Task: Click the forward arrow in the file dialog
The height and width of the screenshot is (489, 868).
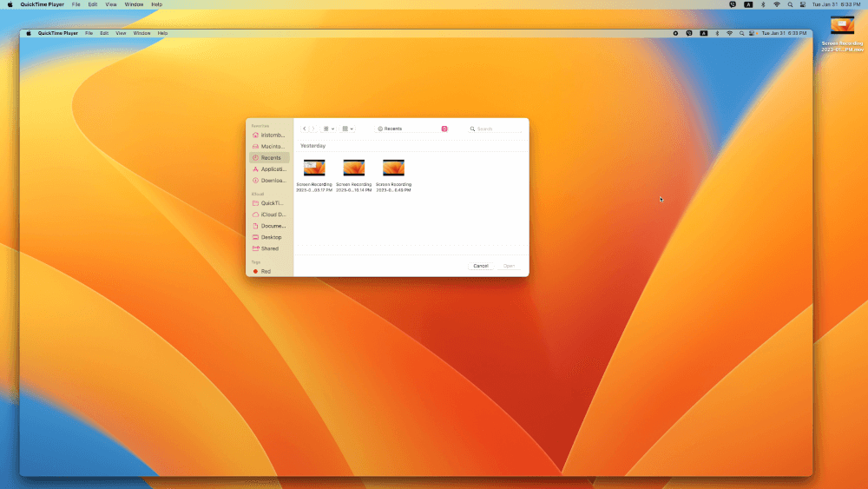Action: pyautogui.click(x=312, y=129)
